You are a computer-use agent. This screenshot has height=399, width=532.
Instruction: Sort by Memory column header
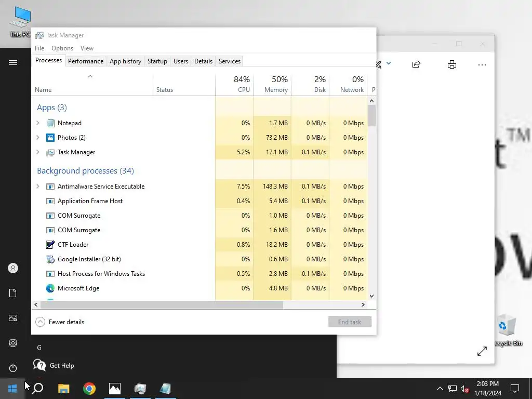[x=272, y=85]
